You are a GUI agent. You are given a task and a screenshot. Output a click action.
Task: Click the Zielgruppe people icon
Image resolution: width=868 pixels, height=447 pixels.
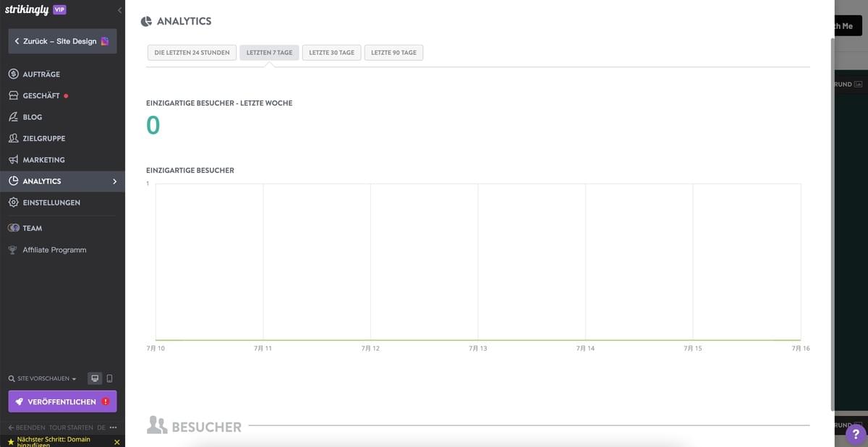tap(13, 138)
